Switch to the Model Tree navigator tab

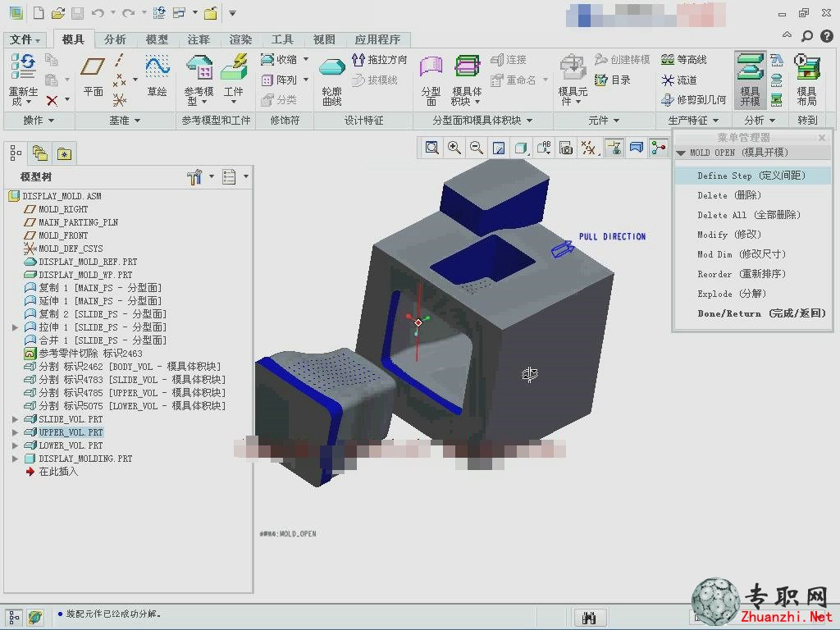[16, 153]
